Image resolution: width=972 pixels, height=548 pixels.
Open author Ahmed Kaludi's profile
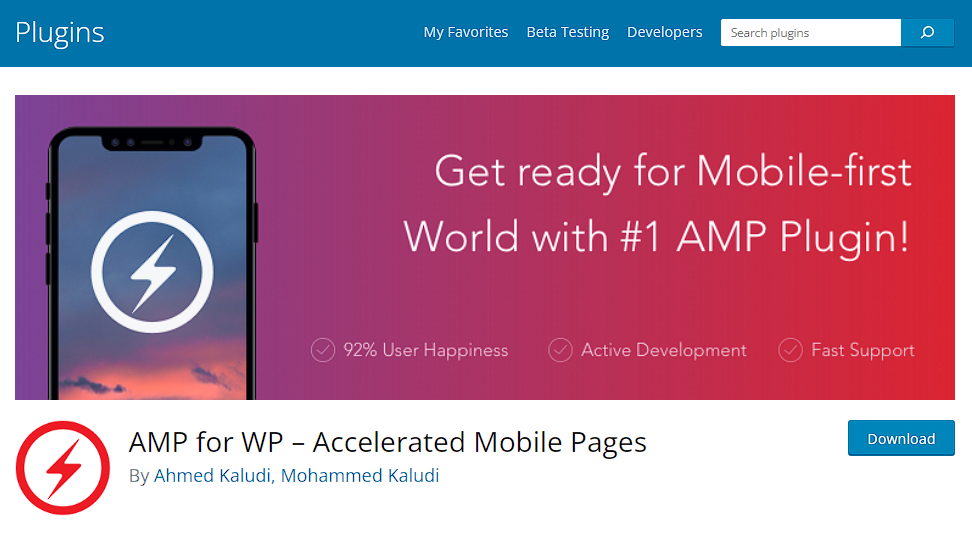pyautogui.click(x=212, y=475)
